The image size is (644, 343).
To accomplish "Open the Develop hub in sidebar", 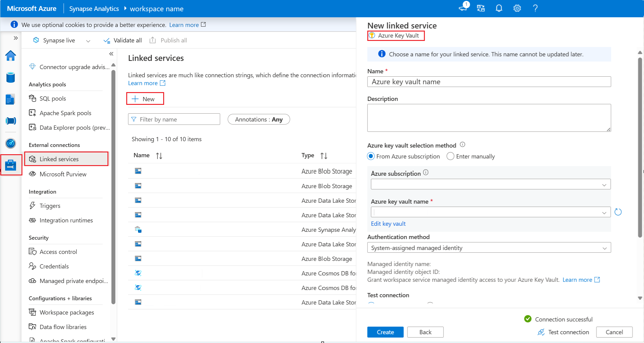I will click(x=11, y=99).
